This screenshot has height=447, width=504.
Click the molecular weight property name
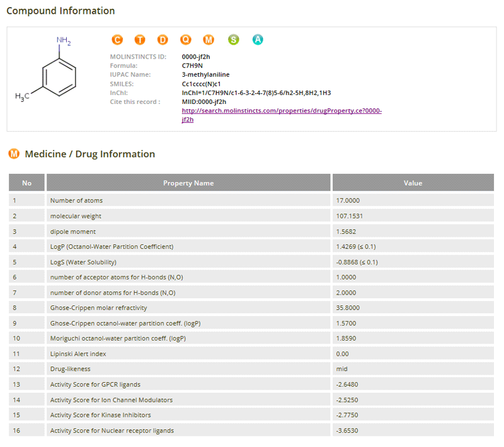(x=76, y=216)
